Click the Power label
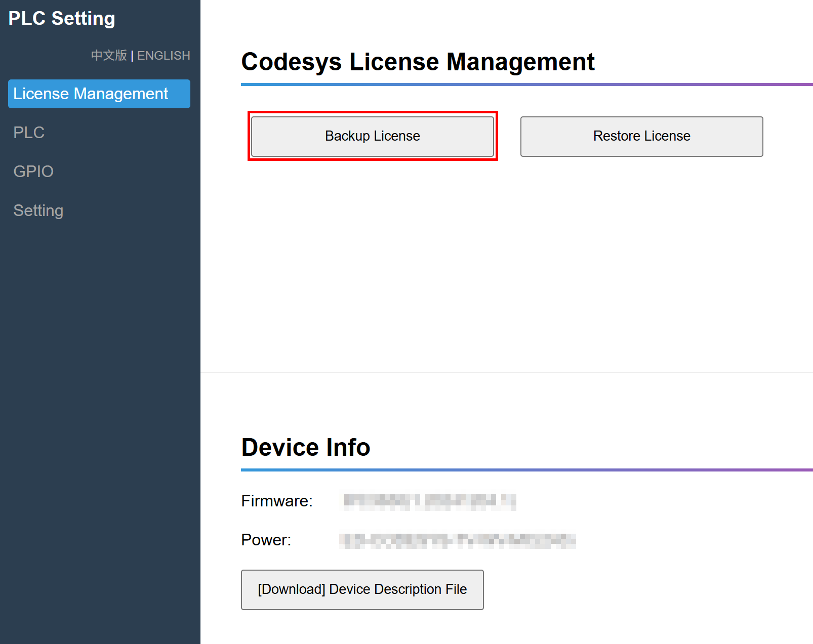The image size is (813, 644). pos(266,540)
